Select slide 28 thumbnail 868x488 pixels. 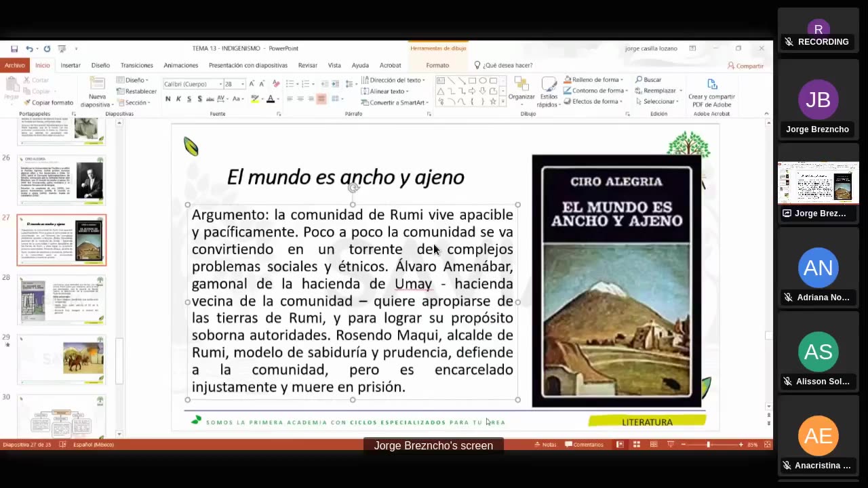tap(62, 300)
